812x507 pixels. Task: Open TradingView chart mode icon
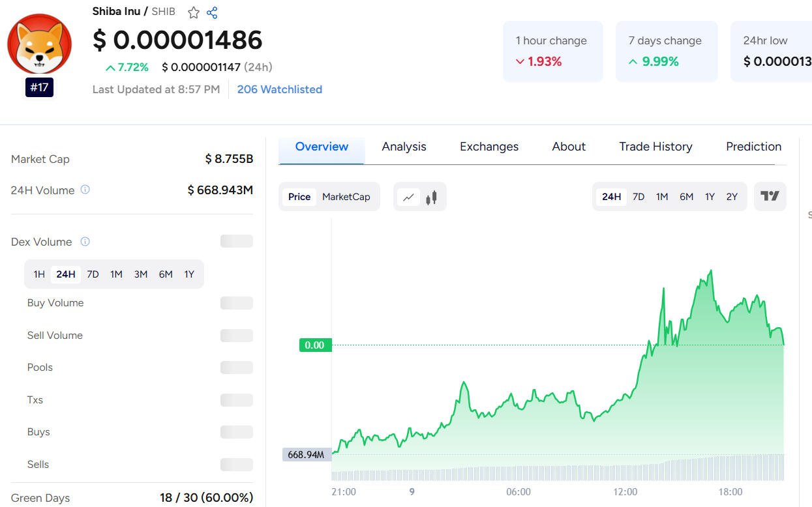[770, 196]
